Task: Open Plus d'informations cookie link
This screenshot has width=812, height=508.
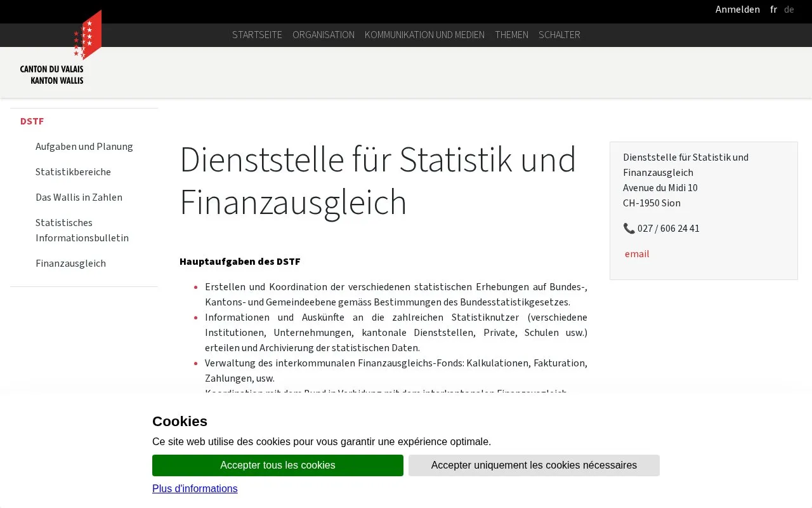Action: tap(195, 489)
